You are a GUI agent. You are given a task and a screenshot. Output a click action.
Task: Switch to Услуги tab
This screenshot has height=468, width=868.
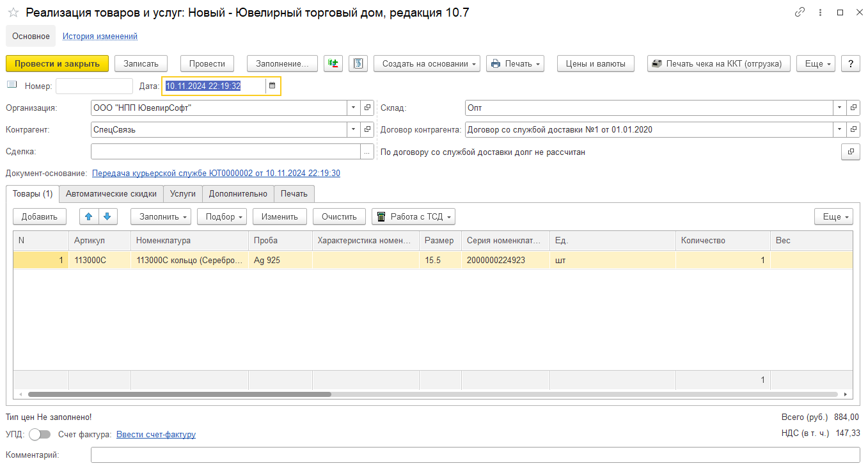(183, 193)
